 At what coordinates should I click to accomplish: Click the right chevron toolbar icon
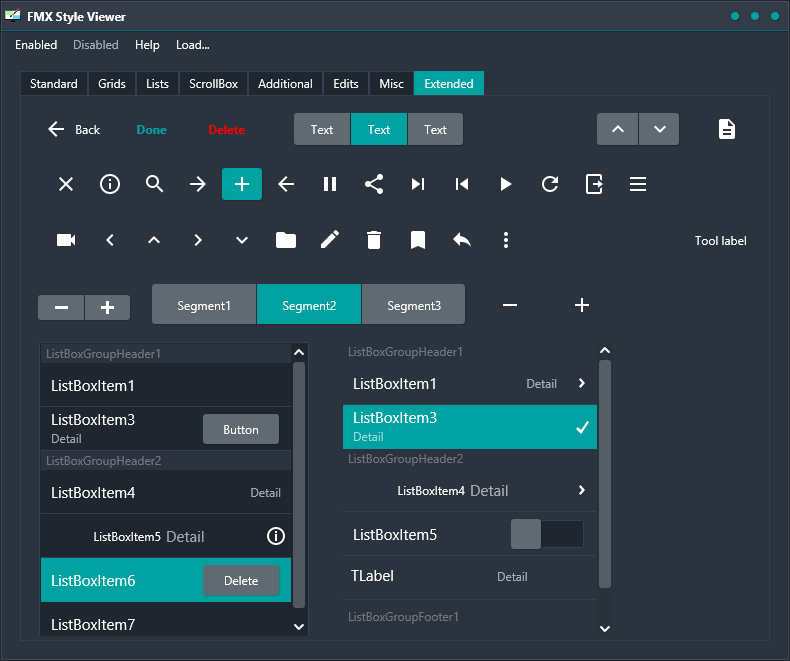[198, 240]
